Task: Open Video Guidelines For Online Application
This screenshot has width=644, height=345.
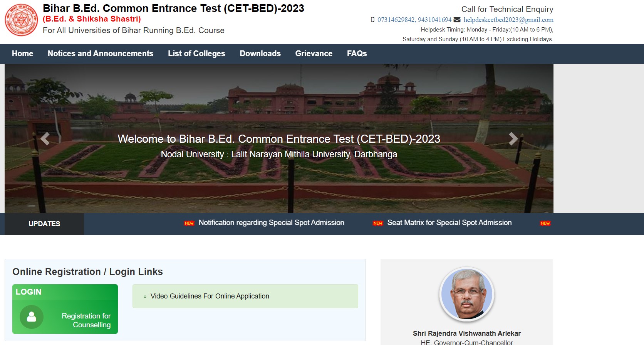Action: tap(210, 296)
